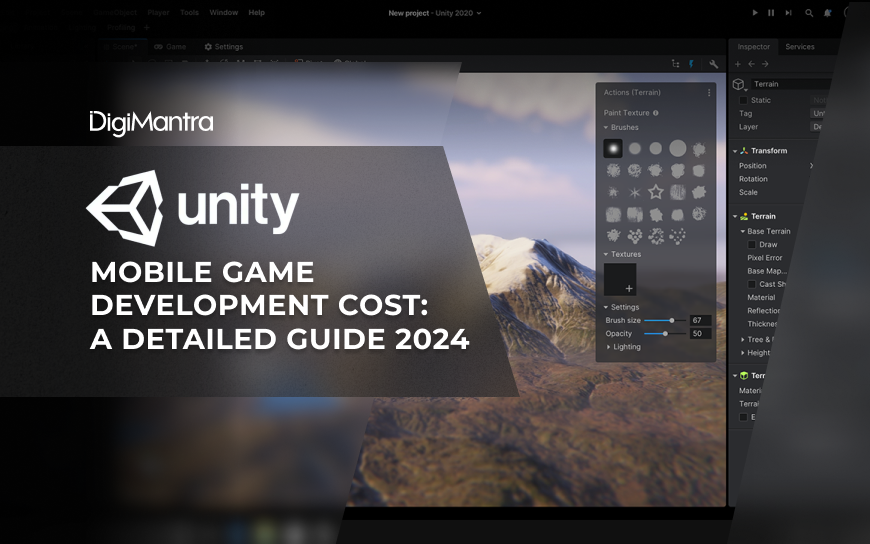Click the notifications bell icon
Viewport: 870px width, 544px height.
[826, 13]
